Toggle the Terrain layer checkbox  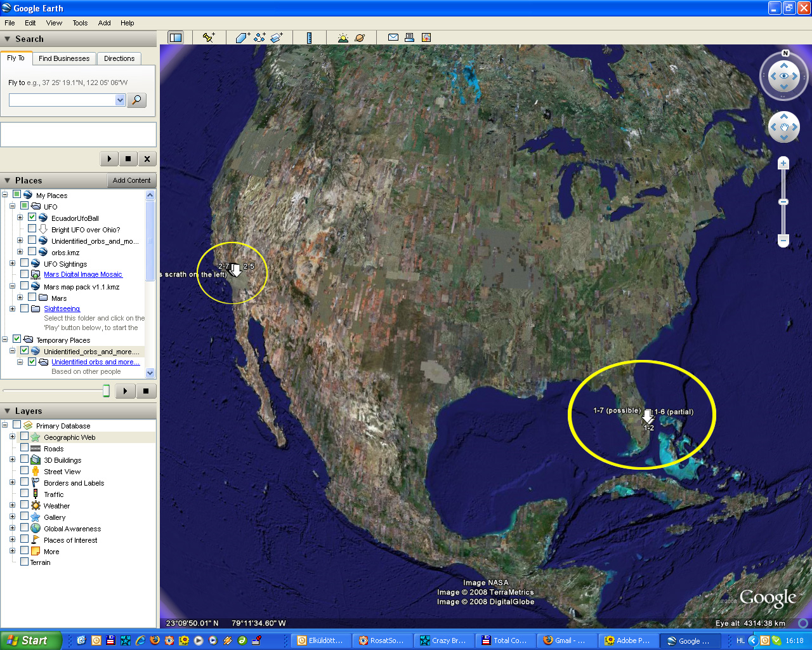coord(24,561)
